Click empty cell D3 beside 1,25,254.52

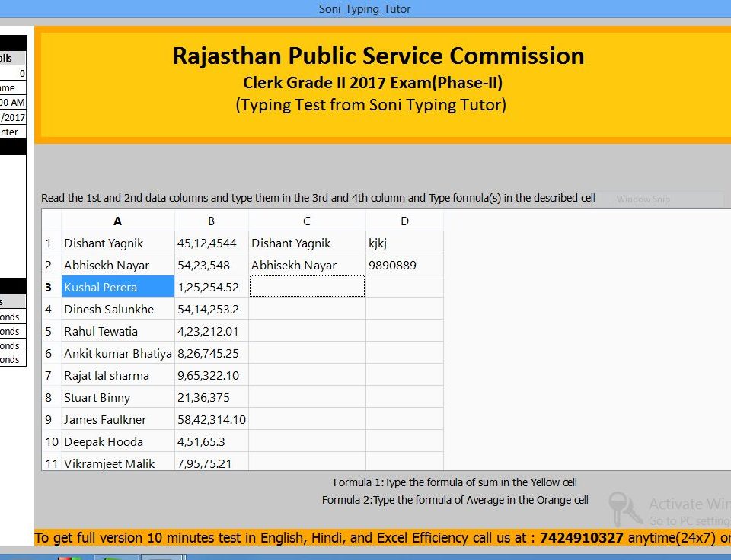pyautogui.click(x=404, y=287)
